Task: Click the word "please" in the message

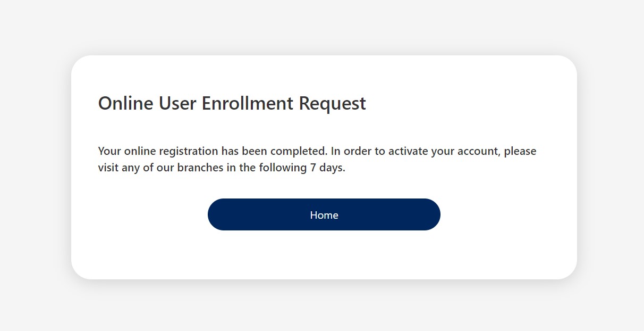Action: [520, 151]
